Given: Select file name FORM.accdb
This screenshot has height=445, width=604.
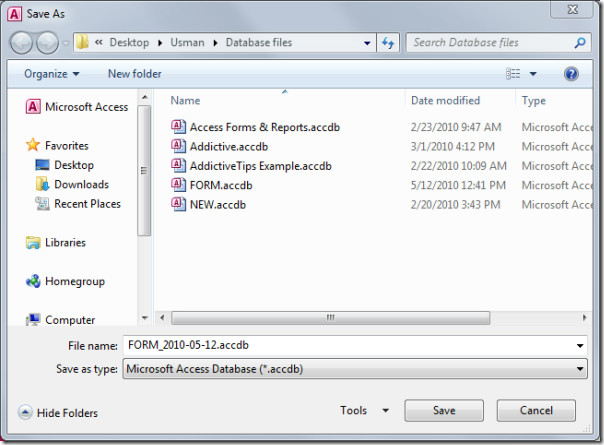Looking at the screenshot, I should (221, 185).
